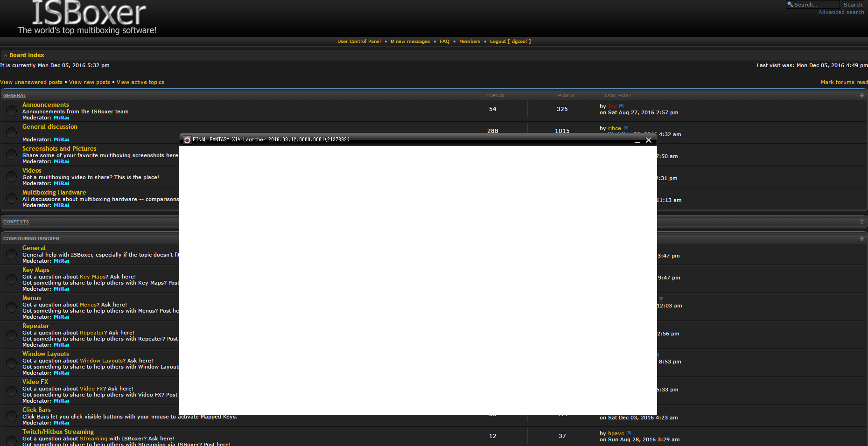Image resolution: width=868 pixels, height=446 pixels.
Task: Click the inline Video FX link in description
Action: [x=91, y=389]
